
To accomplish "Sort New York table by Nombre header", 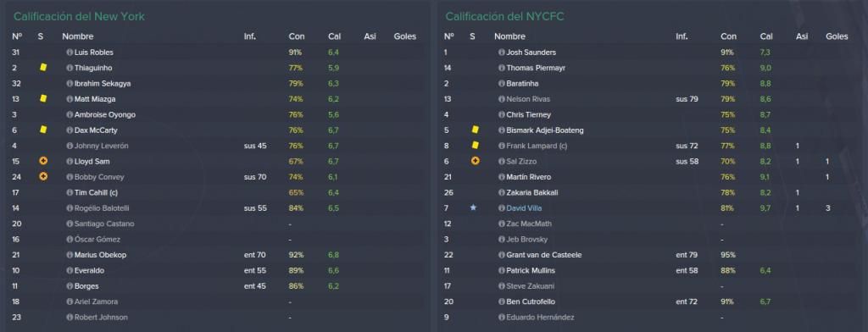I will coord(77,36).
